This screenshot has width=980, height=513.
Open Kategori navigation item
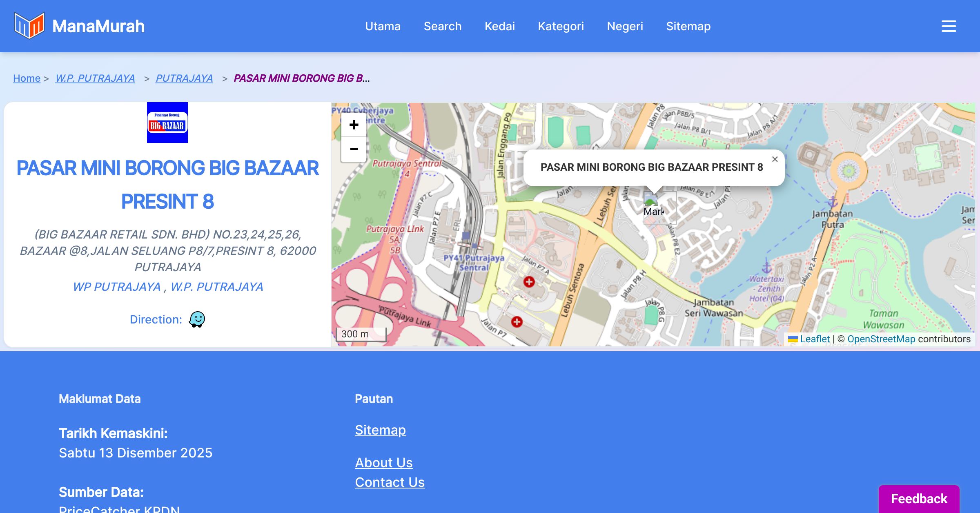pyautogui.click(x=561, y=26)
